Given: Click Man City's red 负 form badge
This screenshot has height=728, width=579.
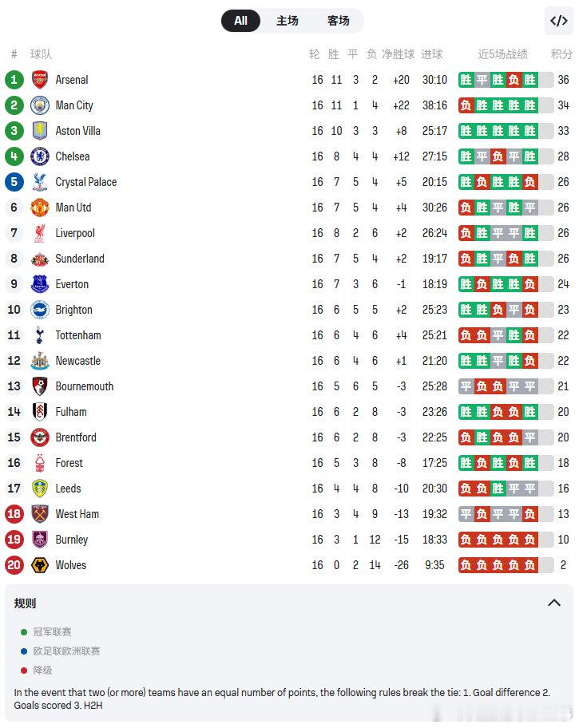Looking at the screenshot, I should pos(466,105).
